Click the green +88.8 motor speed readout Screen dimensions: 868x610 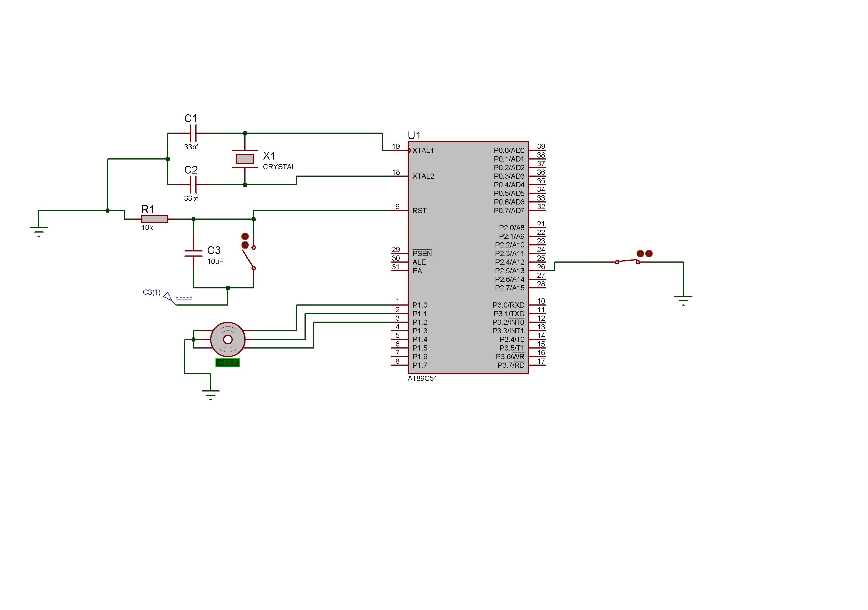point(227,363)
